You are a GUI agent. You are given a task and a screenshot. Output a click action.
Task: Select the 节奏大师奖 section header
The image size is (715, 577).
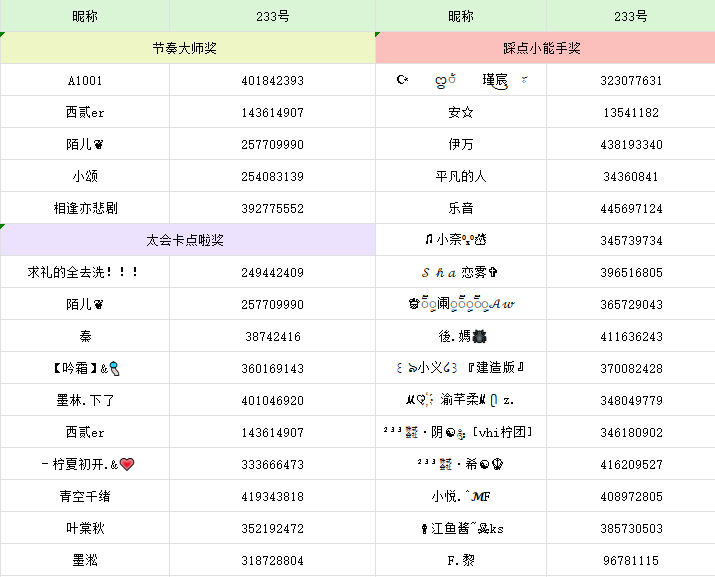click(x=187, y=48)
